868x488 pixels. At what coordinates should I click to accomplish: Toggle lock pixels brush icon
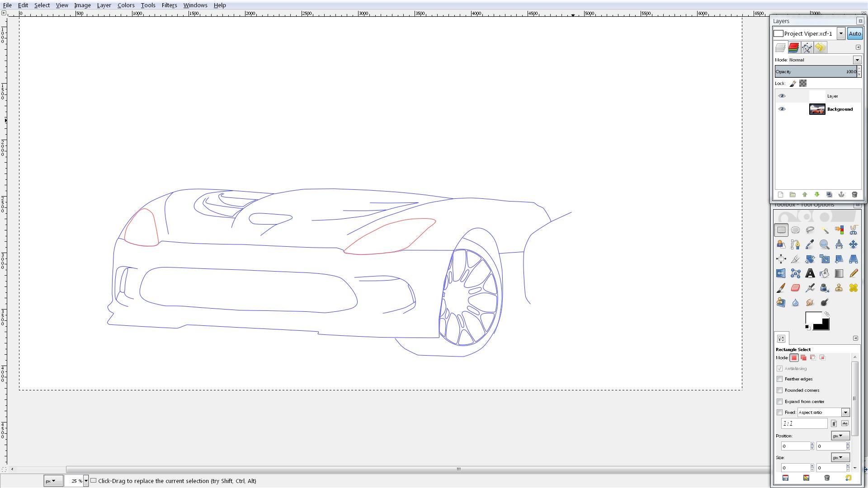click(x=793, y=84)
